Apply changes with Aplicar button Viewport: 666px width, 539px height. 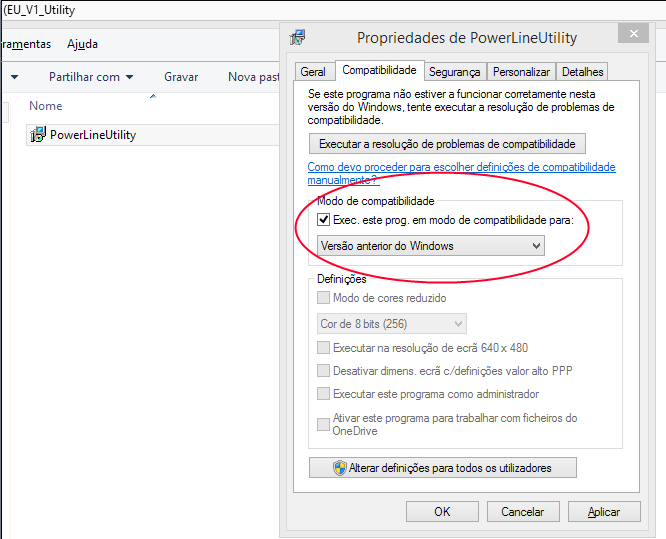(604, 511)
